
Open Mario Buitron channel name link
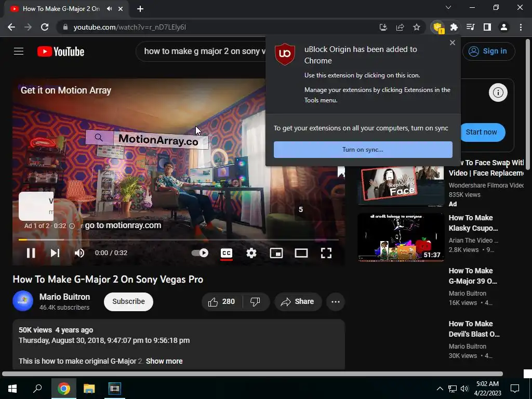pyautogui.click(x=64, y=297)
